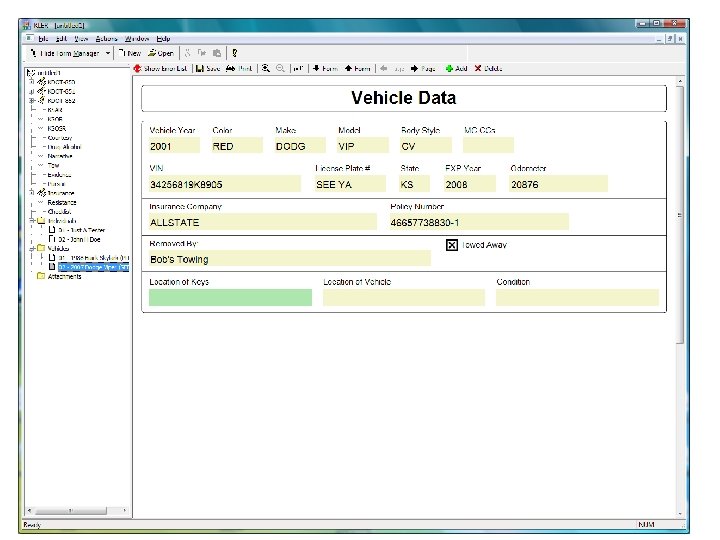Viewport: 720px width, 540px height.
Task: Click the VIN field
Action: (x=225, y=184)
